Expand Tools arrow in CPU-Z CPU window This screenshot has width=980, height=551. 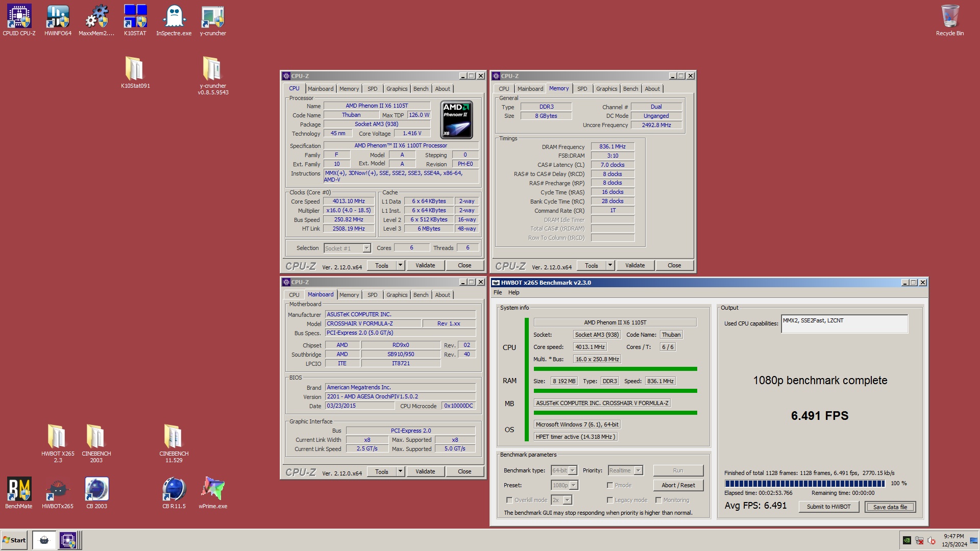[401, 265]
